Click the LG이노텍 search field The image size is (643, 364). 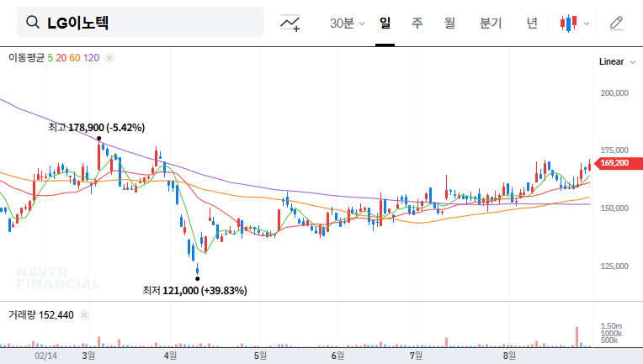(x=141, y=22)
